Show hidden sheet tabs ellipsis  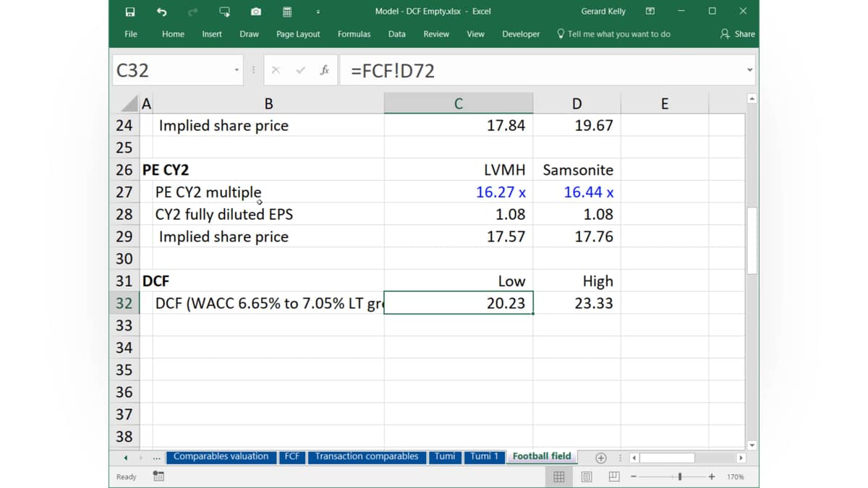157,458
